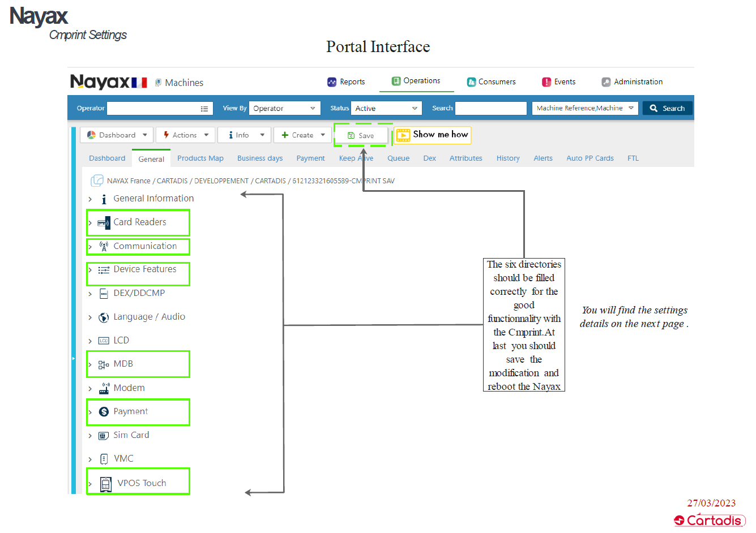Click the MDB icon
This screenshot has width=756, height=533.
[104, 365]
